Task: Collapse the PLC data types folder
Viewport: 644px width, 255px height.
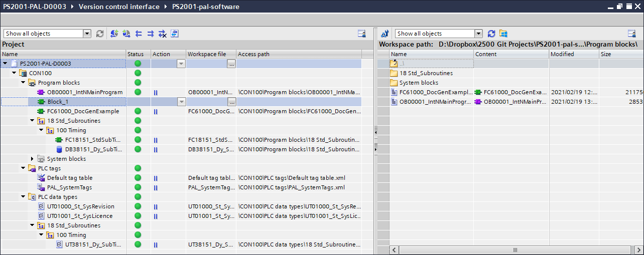Action: coord(23,197)
